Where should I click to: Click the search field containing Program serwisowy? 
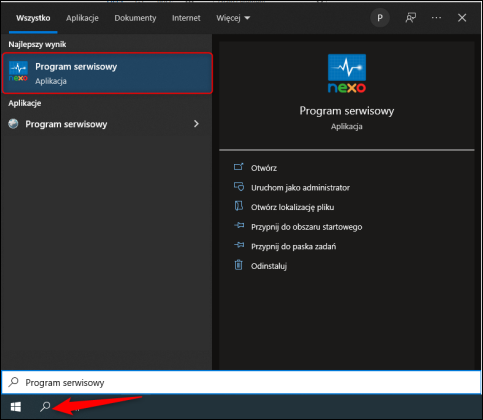(x=241, y=382)
